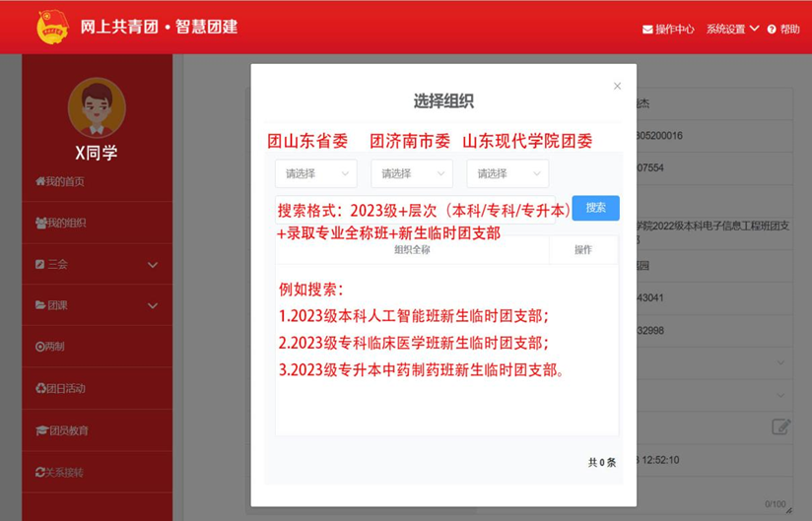Expand the 团课 sidebar chevron
812x521 pixels.
click(x=153, y=305)
